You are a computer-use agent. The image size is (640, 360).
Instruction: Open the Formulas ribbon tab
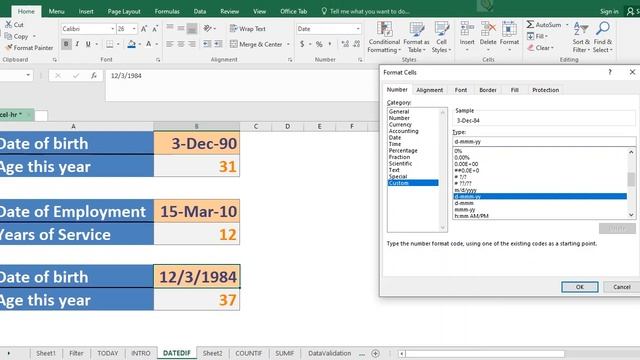click(167, 11)
